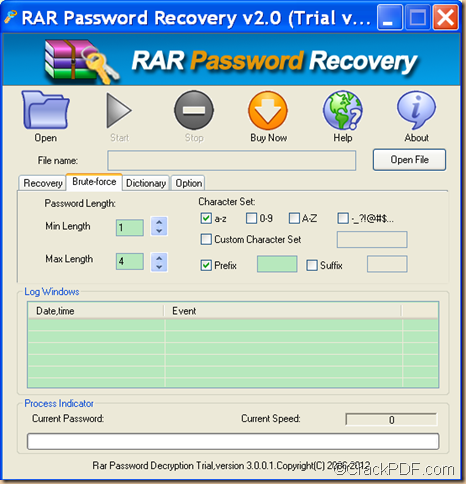
Task: Click the Custom Character Set text field
Action: (x=372, y=239)
